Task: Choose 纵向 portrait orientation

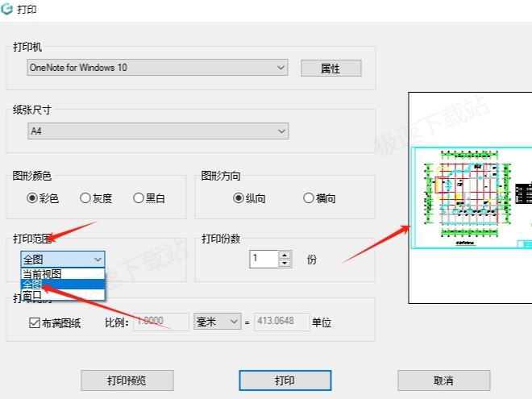Action: pyautogui.click(x=239, y=197)
